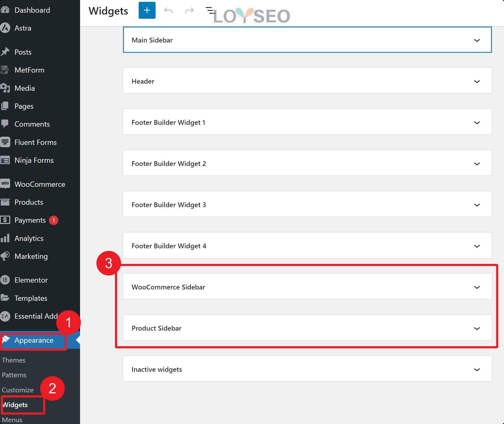The height and width of the screenshot is (424, 504).
Task: Open the Media menu label
Action: [x=25, y=88]
